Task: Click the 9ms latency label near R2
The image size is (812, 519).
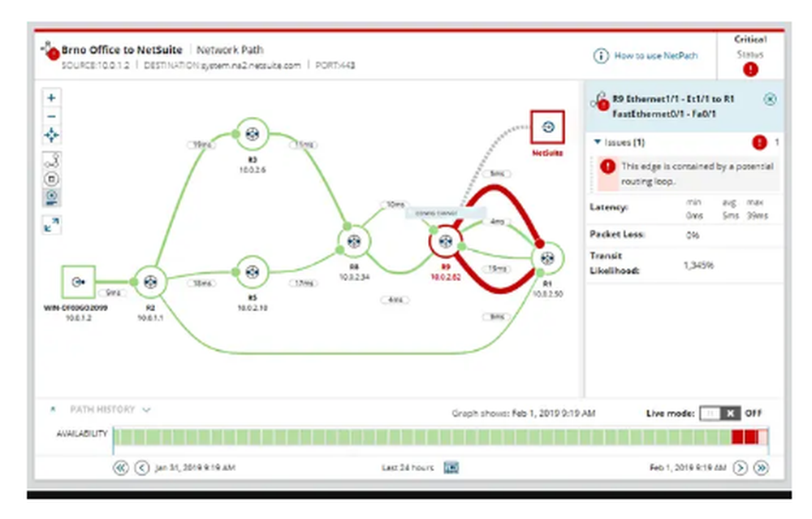Action: [112, 292]
